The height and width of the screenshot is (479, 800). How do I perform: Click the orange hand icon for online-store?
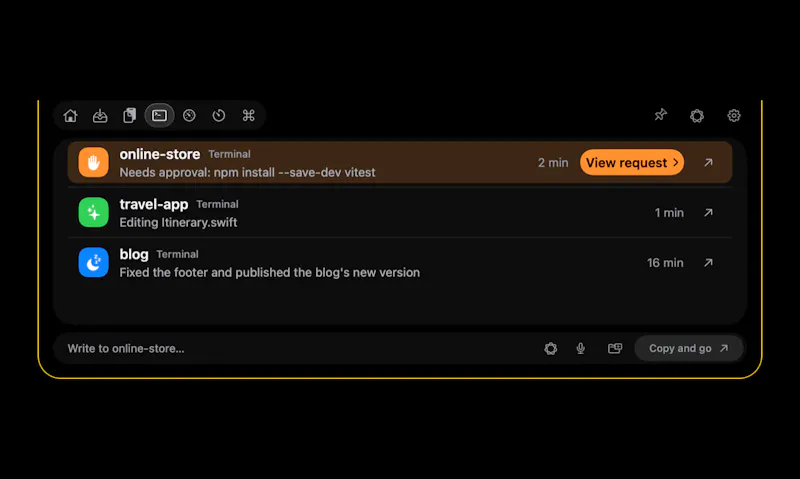coord(93,162)
